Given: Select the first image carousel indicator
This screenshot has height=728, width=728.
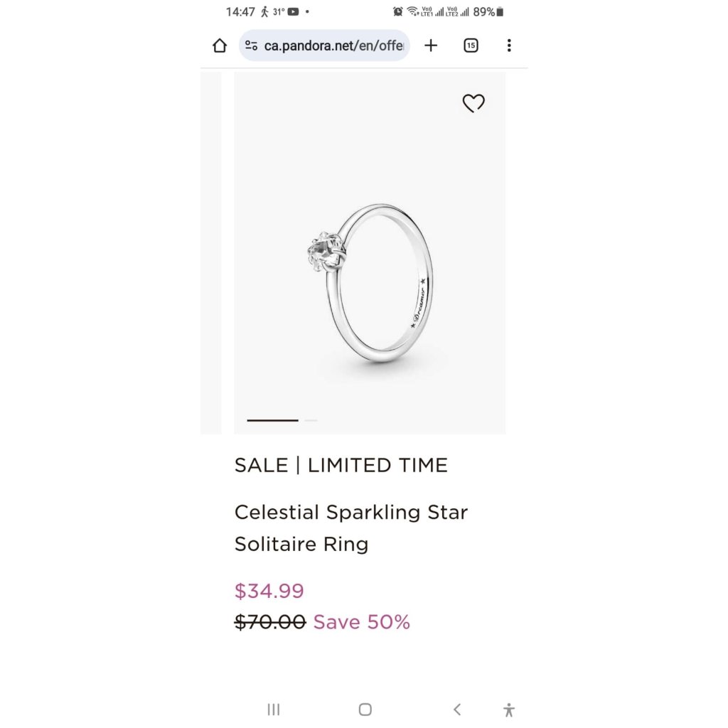Looking at the screenshot, I should [x=272, y=420].
